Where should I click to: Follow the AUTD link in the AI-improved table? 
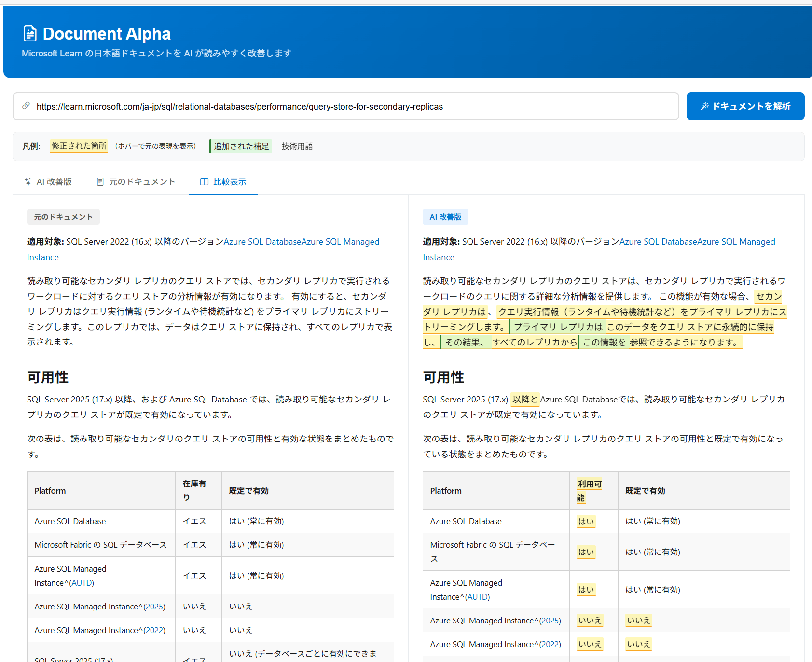pos(477,597)
